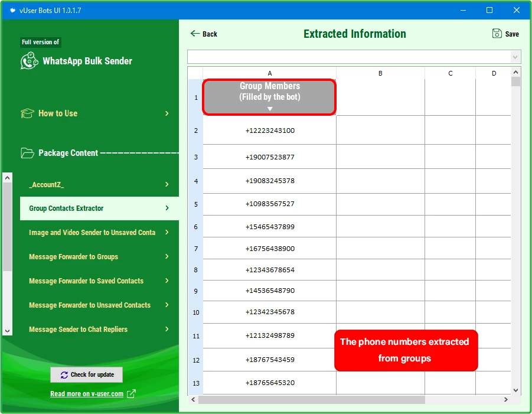532x414 pixels.
Task: Select row 2 header
Action: (196, 131)
